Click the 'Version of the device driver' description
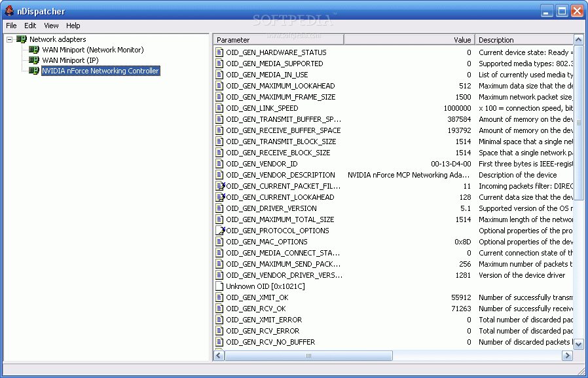588x378 pixels. (522, 275)
